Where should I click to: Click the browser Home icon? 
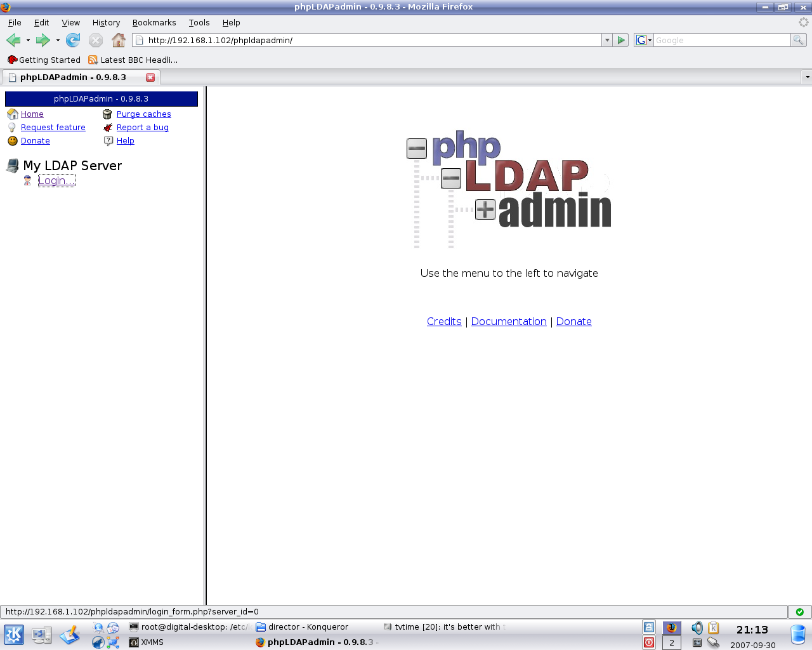click(x=119, y=40)
